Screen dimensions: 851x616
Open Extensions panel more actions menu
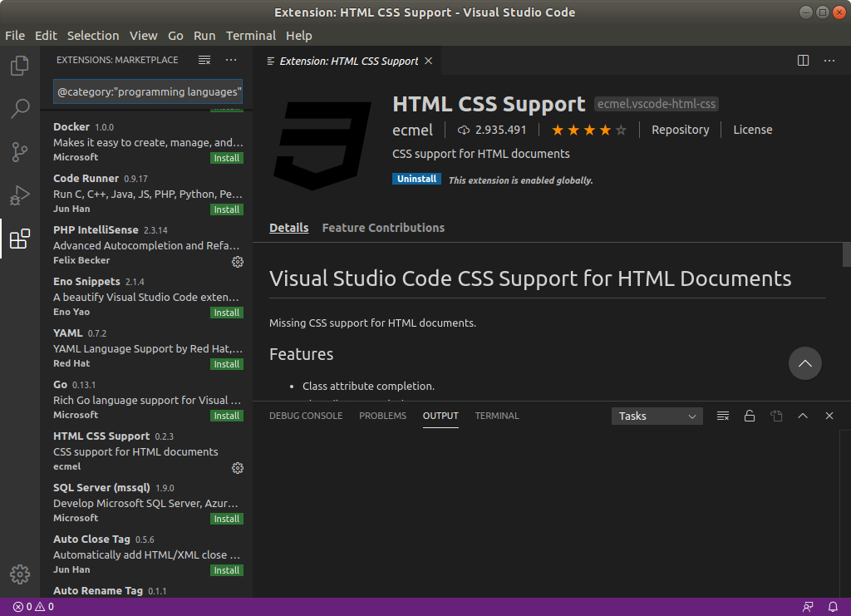click(x=231, y=60)
